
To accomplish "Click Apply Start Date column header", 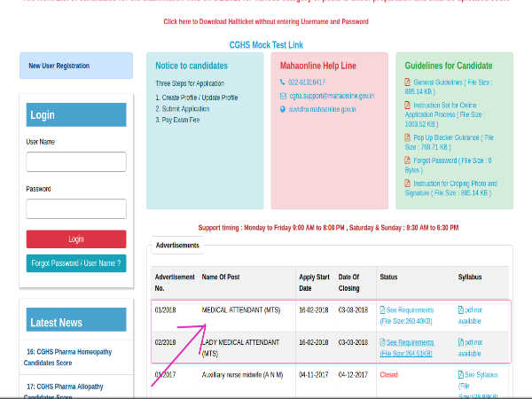I will pyautogui.click(x=314, y=283).
